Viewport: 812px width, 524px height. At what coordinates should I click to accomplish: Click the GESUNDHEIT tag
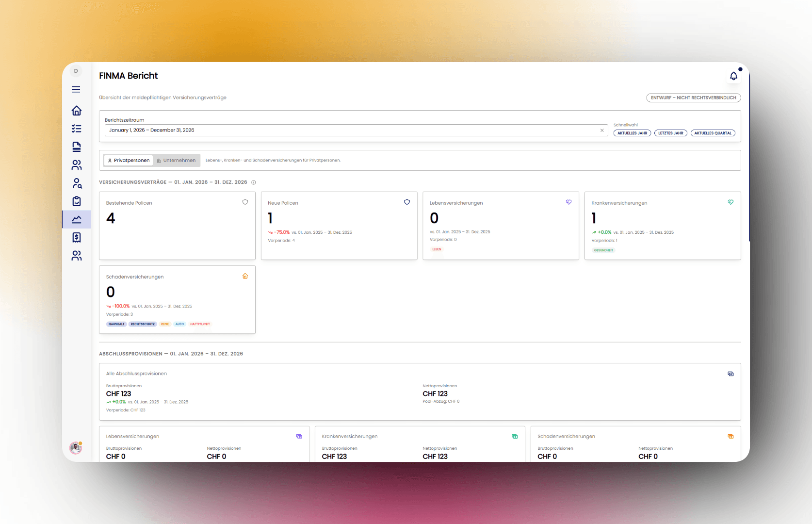point(603,250)
